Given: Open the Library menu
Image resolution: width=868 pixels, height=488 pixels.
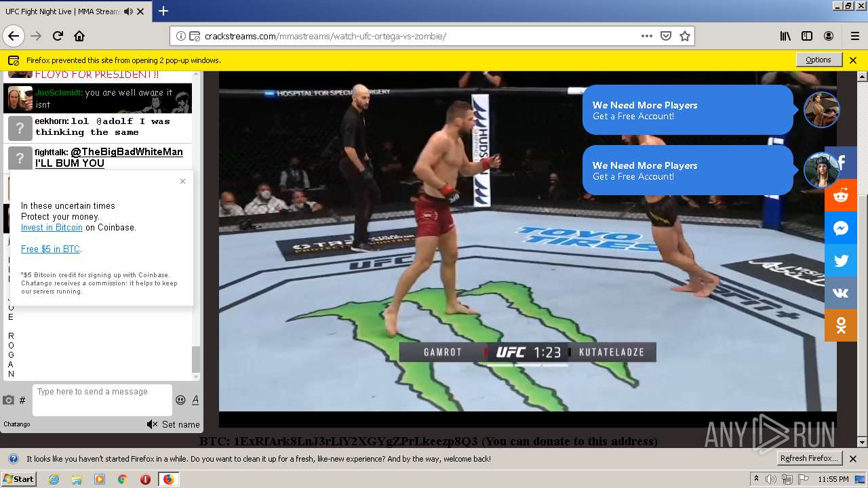Looking at the screenshot, I should click(785, 36).
